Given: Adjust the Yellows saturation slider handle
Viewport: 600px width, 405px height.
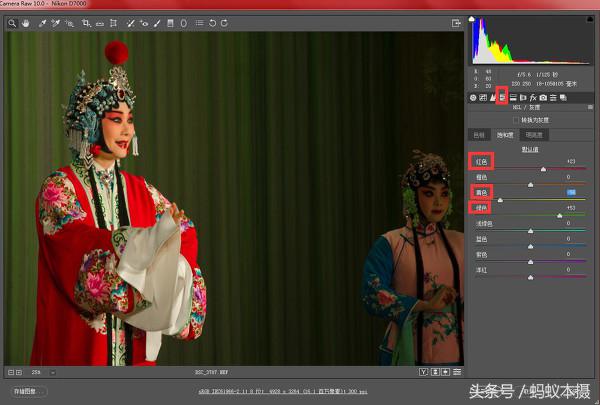Looking at the screenshot, I should pos(500,200).
